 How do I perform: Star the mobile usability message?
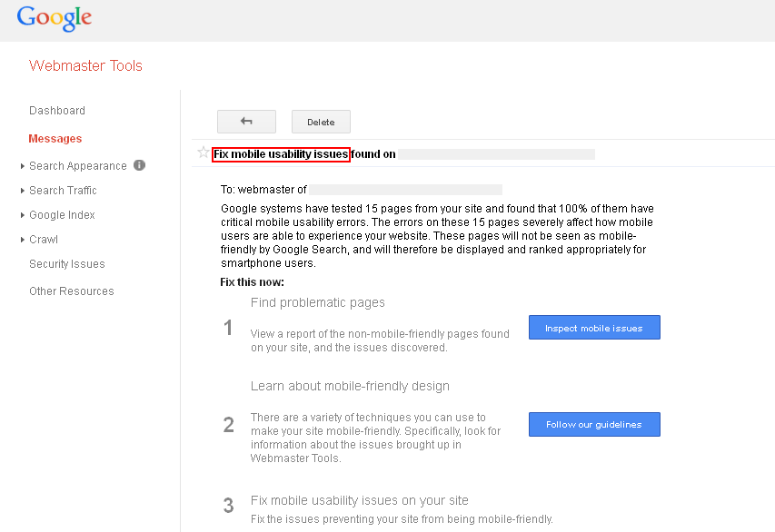click(x=203, y=153)
